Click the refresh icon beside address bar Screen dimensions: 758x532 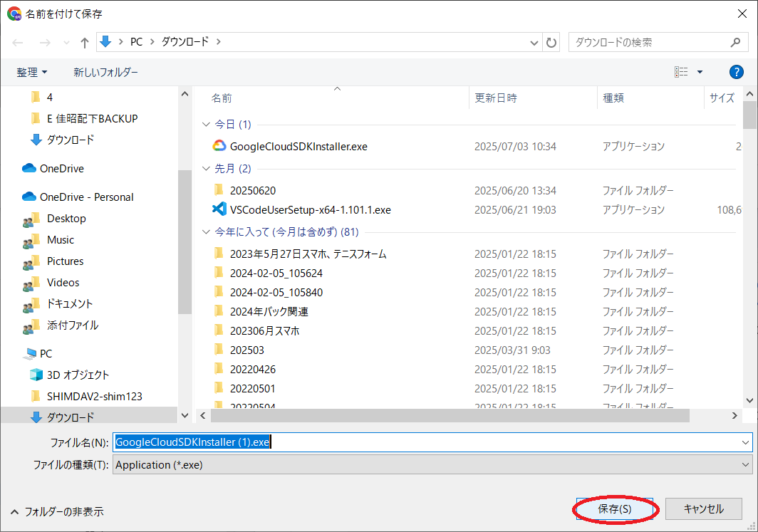tap(551, 43)
